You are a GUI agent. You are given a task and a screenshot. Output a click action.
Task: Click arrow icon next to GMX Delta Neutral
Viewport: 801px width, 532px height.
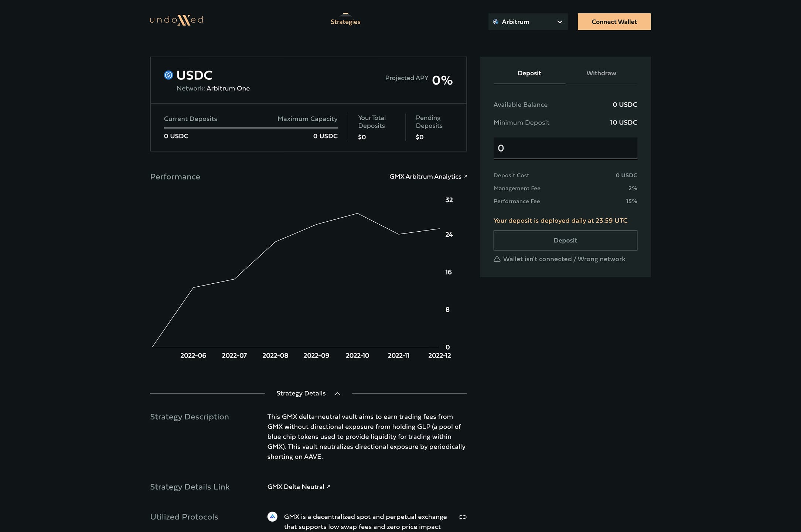pyautogui.click(x=328, y=486)
